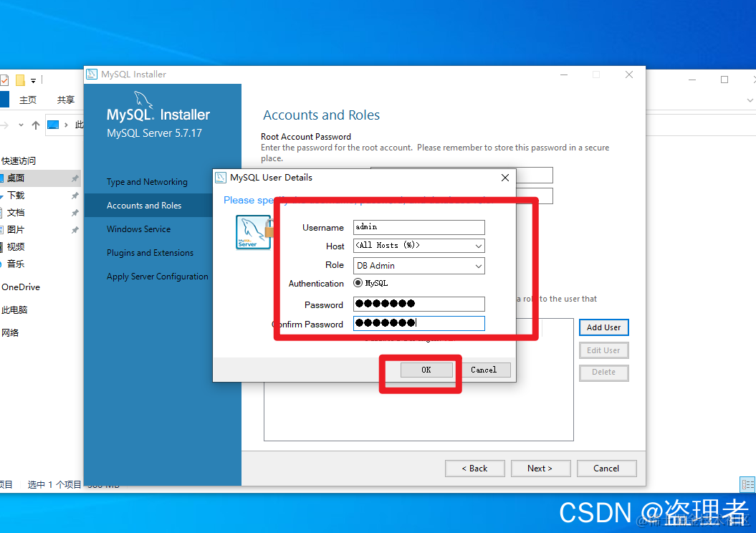Click the Next > button
The height and width of the screenshot is (533, 756).
point(540,469)
